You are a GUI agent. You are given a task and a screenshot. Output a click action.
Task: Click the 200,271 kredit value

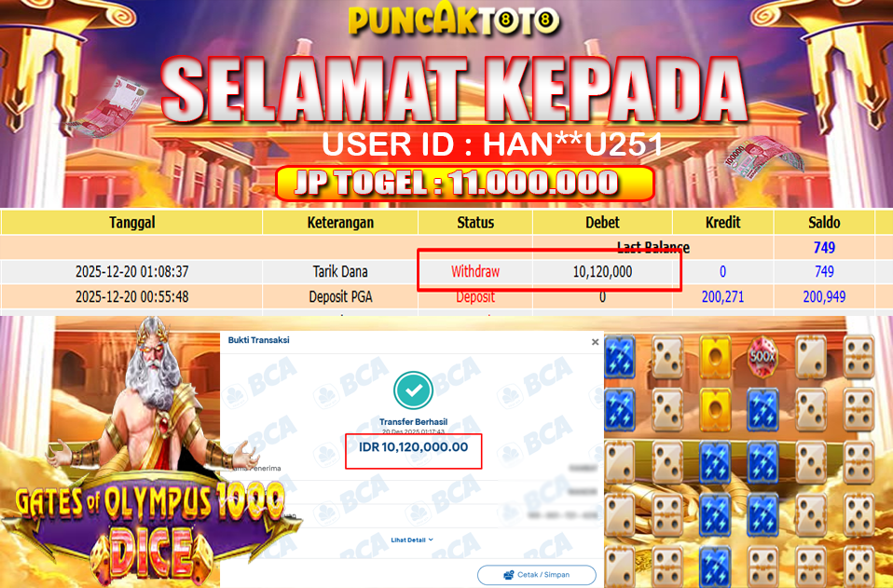coord(722,296)
